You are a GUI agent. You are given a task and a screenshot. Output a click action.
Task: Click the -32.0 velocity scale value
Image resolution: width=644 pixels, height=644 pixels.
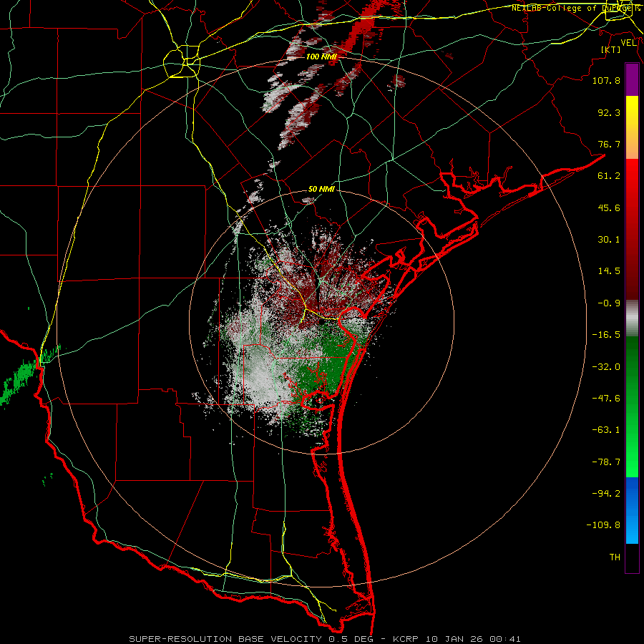[606, 367]
